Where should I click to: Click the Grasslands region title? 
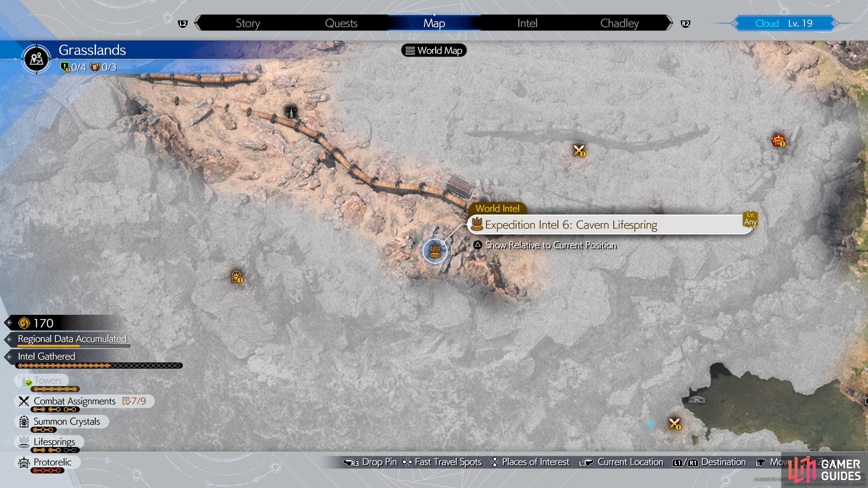pos(92,50)
